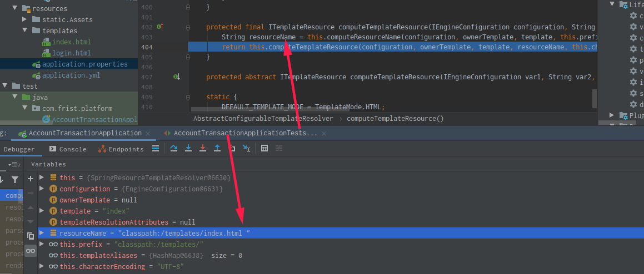Screen dimensions: 644x274
Task: Close the AccountTransactionApplicationTests debug tab
Action: [x=324, y=133]
